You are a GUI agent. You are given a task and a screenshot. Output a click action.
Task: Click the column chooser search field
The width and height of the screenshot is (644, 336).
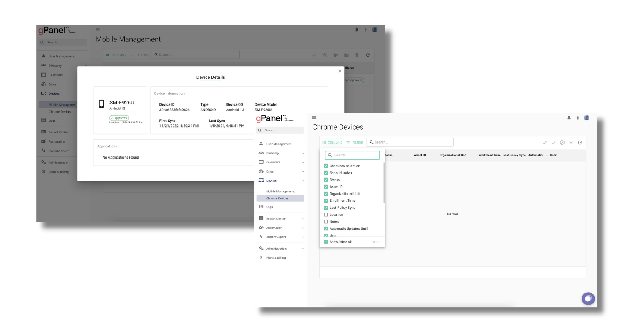click(352, 155)
